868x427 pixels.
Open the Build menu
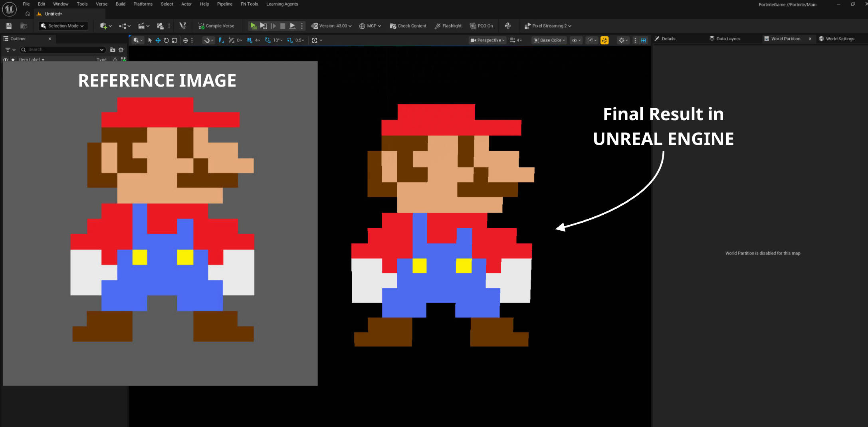(120, 4)
